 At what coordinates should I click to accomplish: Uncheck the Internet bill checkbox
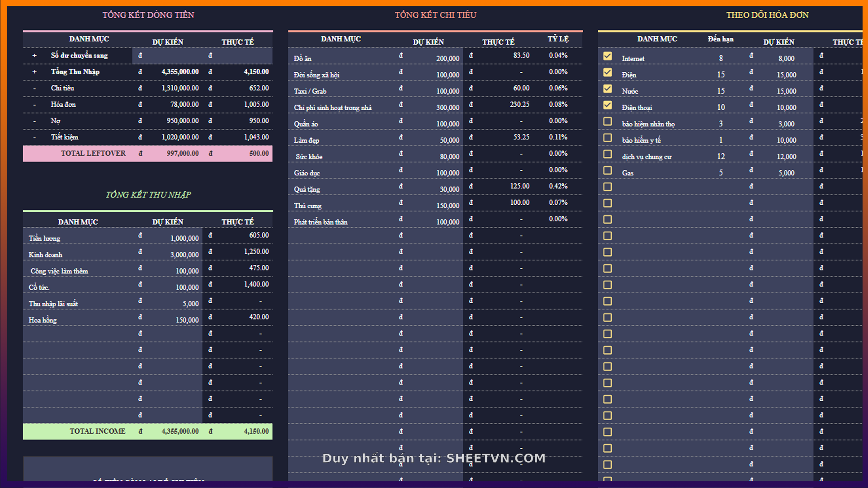[x=608, y=56]
